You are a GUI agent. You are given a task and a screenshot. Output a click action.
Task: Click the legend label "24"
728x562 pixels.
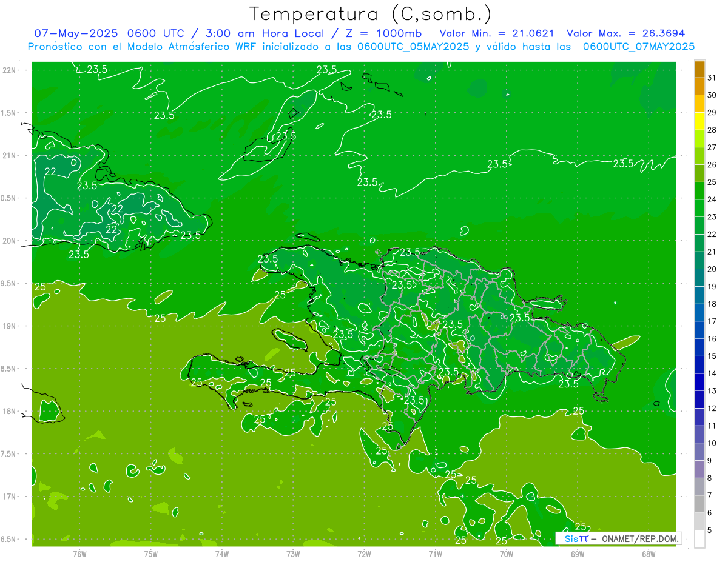click(x=712, y=199)
